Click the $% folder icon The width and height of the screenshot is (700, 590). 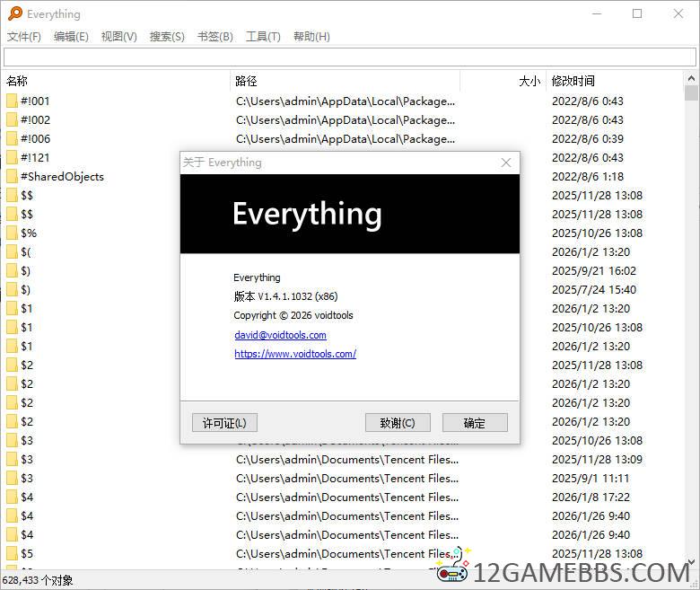(12, 233)
